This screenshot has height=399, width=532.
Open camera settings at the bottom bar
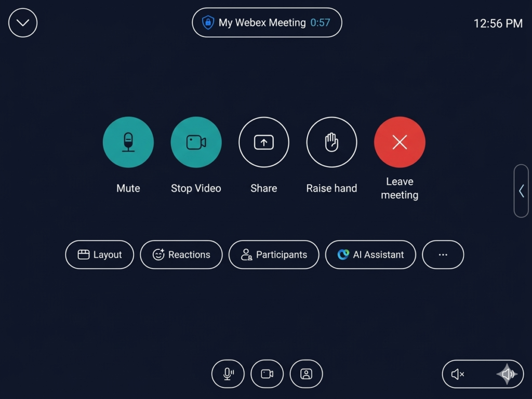(x=267, y=374)
